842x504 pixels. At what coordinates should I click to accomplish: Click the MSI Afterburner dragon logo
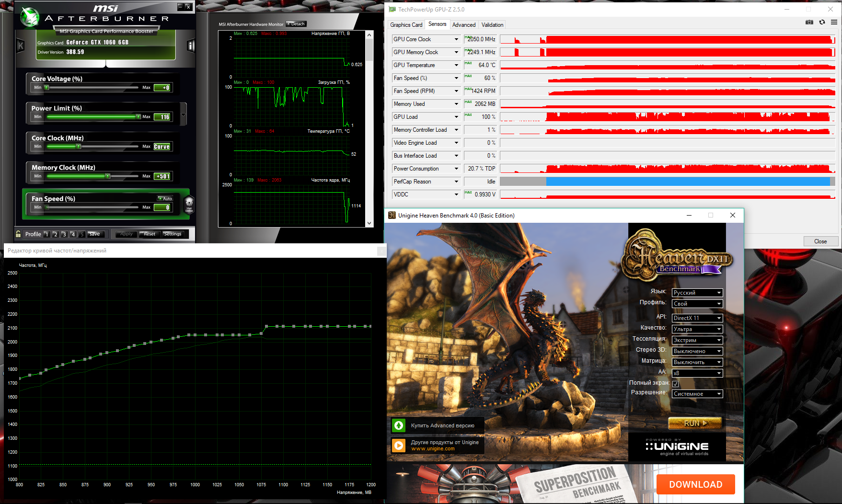30,18
